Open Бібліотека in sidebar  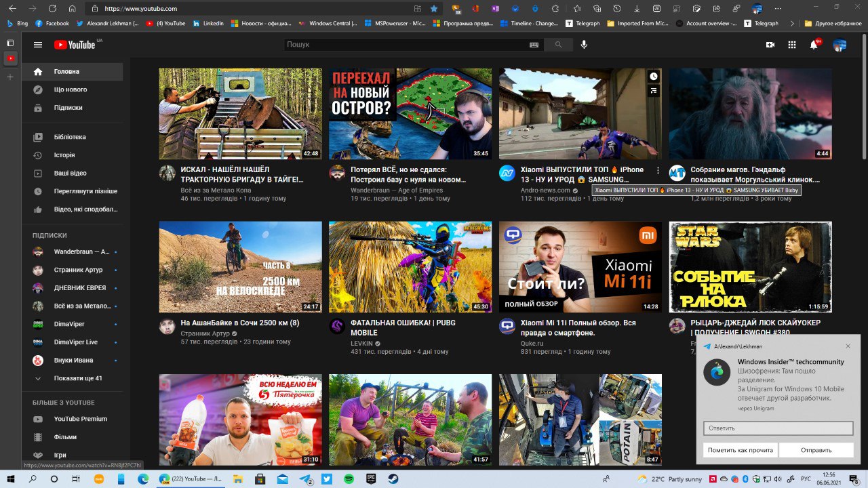click(x=73, y=137)
